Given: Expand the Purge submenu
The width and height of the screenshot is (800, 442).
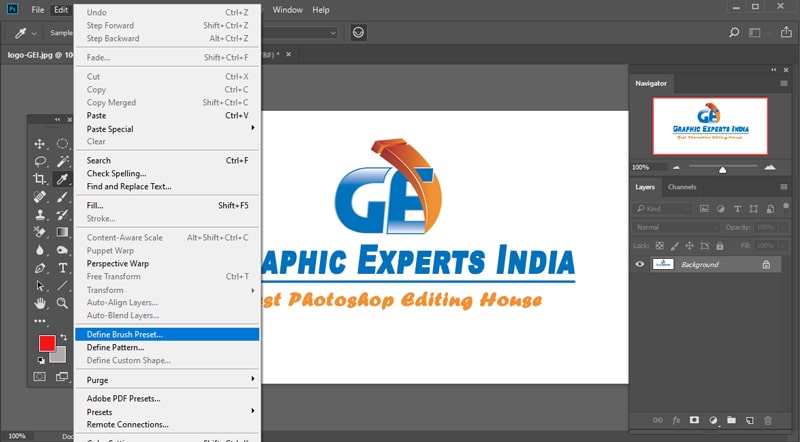Looking at the screenshot, I should click(x=168, y=380).
